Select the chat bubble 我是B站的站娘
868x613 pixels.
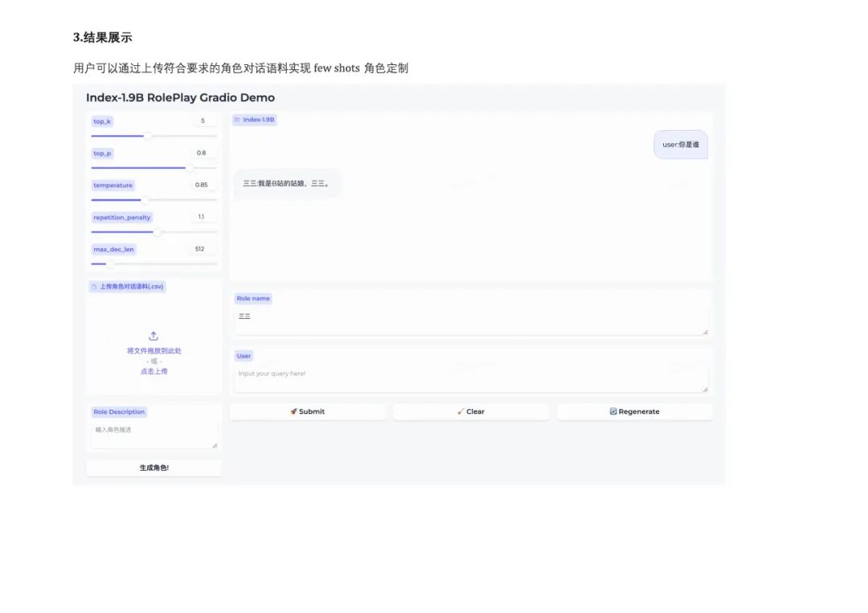point(285,183)
